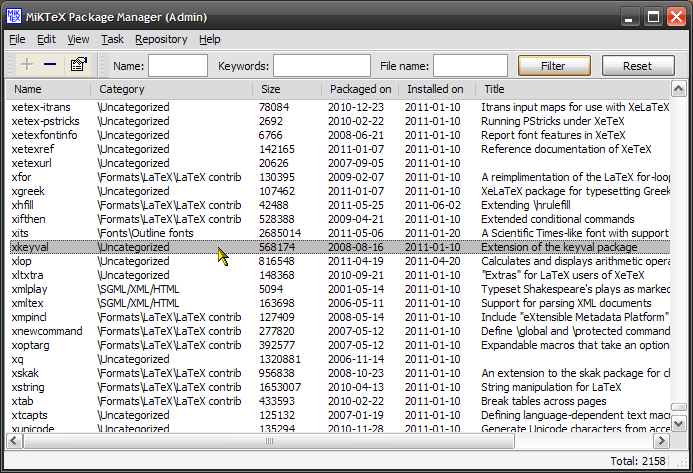Focus the Keywords input field
693x473 pixels.
(x=322, y=66)
